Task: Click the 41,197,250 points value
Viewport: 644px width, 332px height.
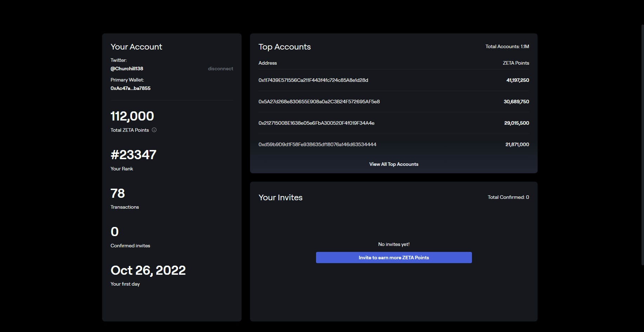Action: point(518,80)
